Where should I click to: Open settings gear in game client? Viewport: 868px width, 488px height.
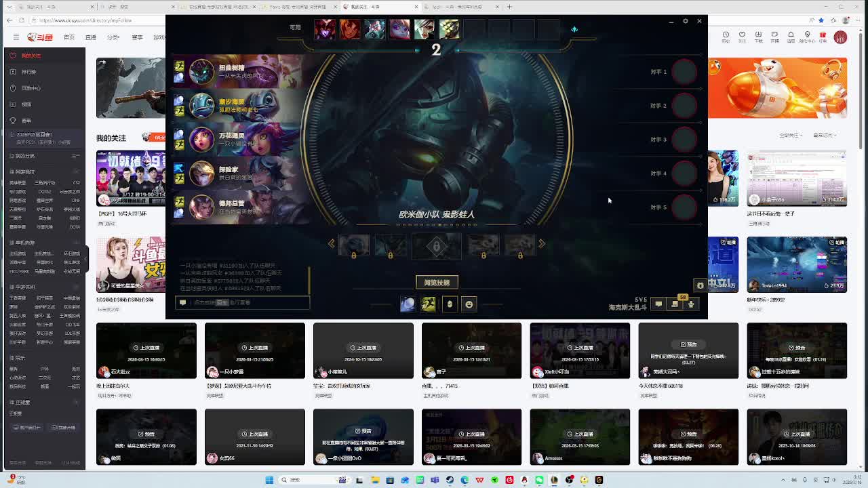[x=685, y=21]
